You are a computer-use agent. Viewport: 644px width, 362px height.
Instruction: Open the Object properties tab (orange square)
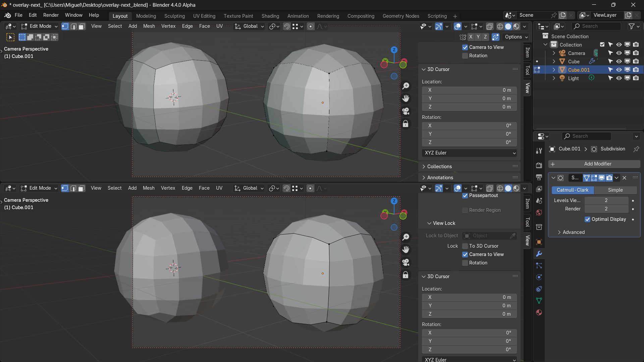click(539, 242)
